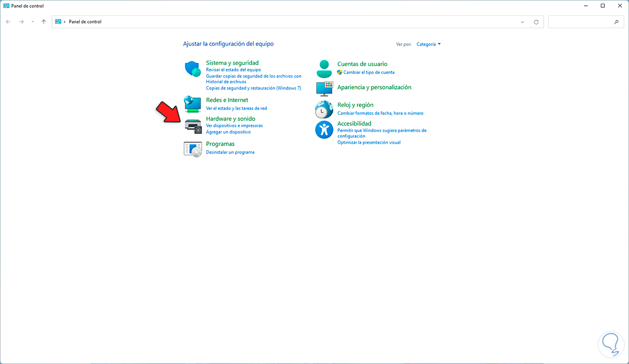Close the Panel de control window
This screenshot has width=629, height=364.
click(620, 6)
